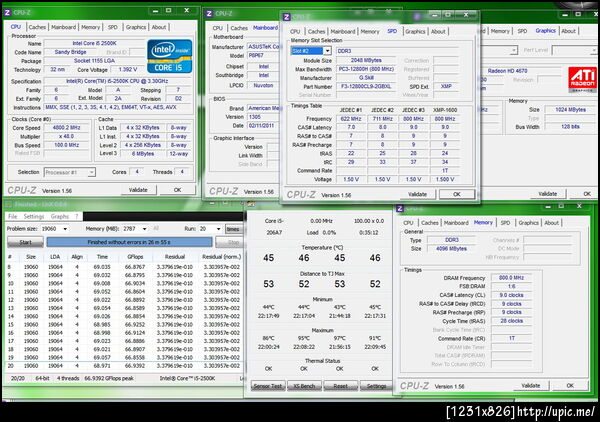Click Validate in the CPU tab window
This screenshot has width=600, height=422.
(138, 190)
